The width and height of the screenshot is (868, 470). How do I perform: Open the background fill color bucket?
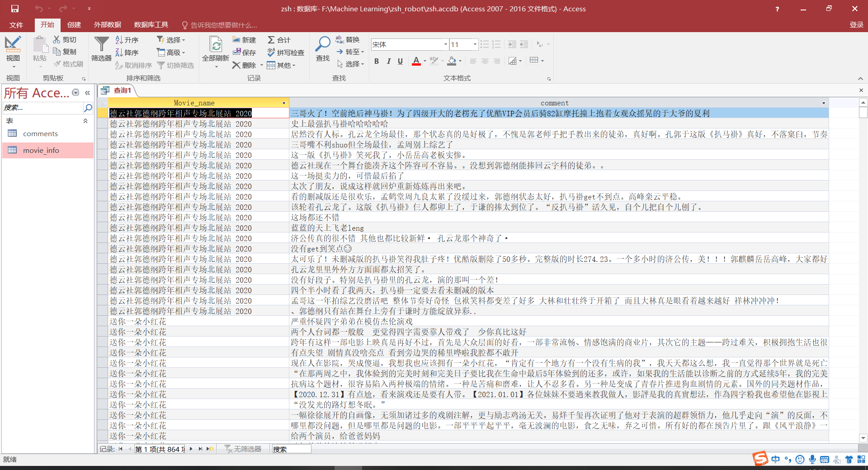(x=452, y=61)
